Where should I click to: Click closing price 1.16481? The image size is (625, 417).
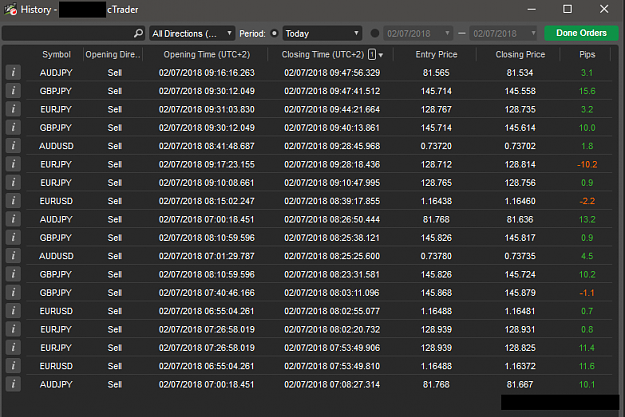click(x=520, y=311)
